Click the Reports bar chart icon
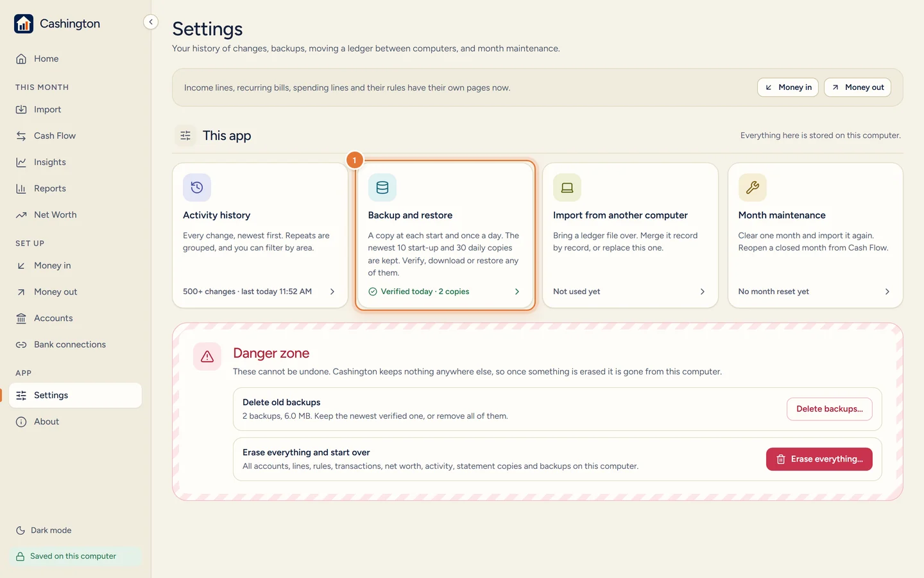924x578 pixels. click(21, 189)
